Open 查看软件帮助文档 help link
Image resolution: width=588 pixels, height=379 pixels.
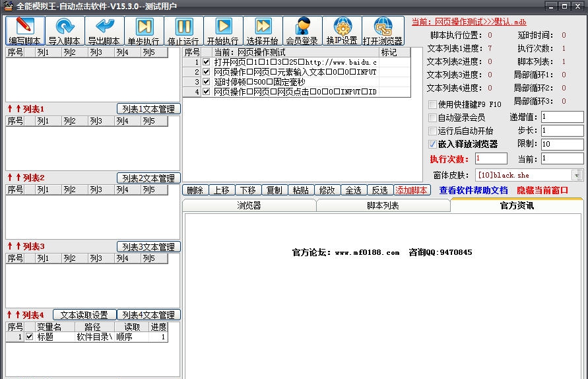click(x=473, y=190)
